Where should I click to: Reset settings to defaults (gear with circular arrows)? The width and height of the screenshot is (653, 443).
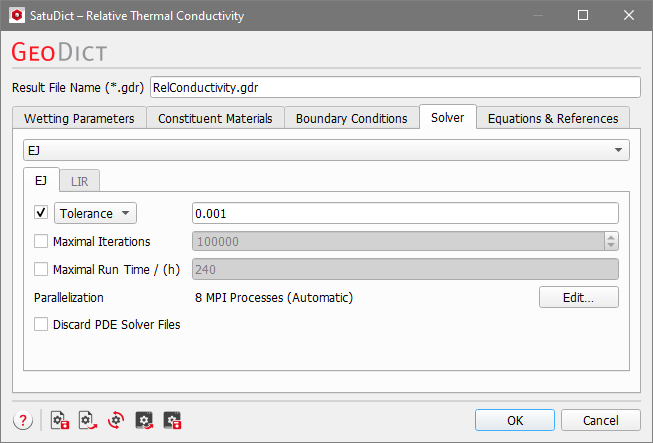pos(116,420)
